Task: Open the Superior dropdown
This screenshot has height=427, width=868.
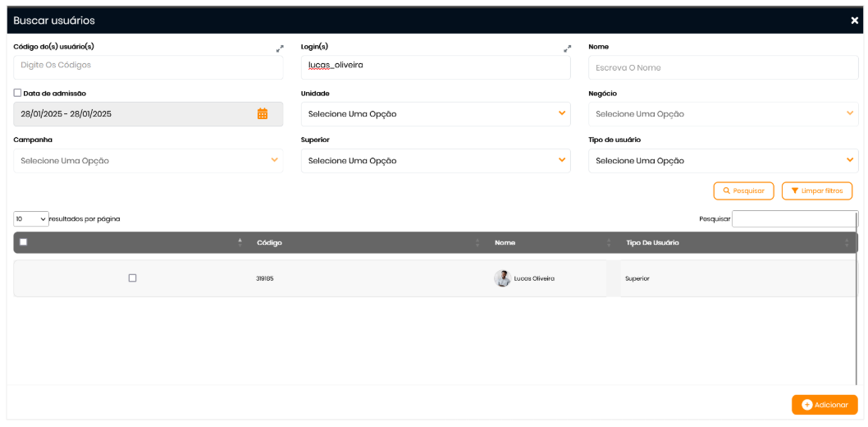Action: (x=435, y=161)
